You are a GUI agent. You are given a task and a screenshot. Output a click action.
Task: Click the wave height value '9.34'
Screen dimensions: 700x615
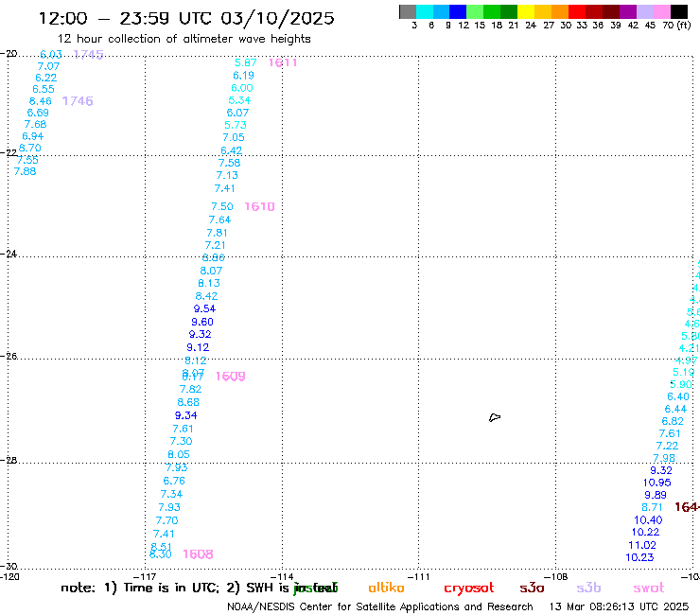(x=185, y=415)
